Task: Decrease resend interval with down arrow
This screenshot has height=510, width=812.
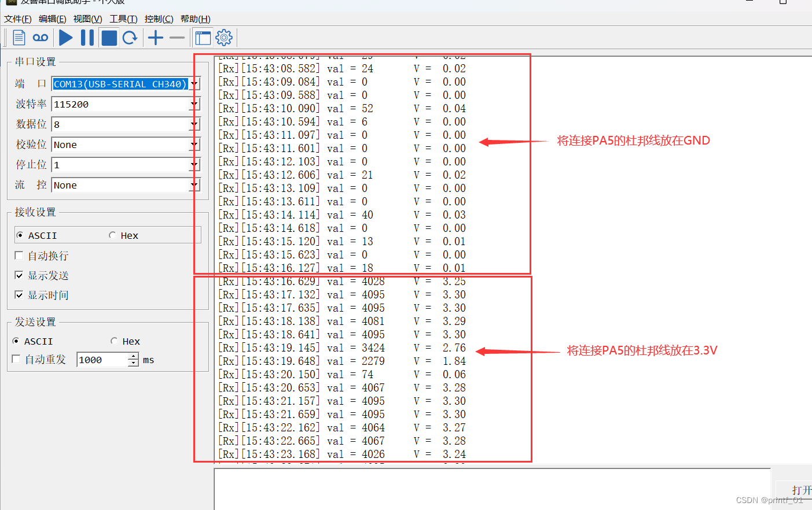Action: 133,364
